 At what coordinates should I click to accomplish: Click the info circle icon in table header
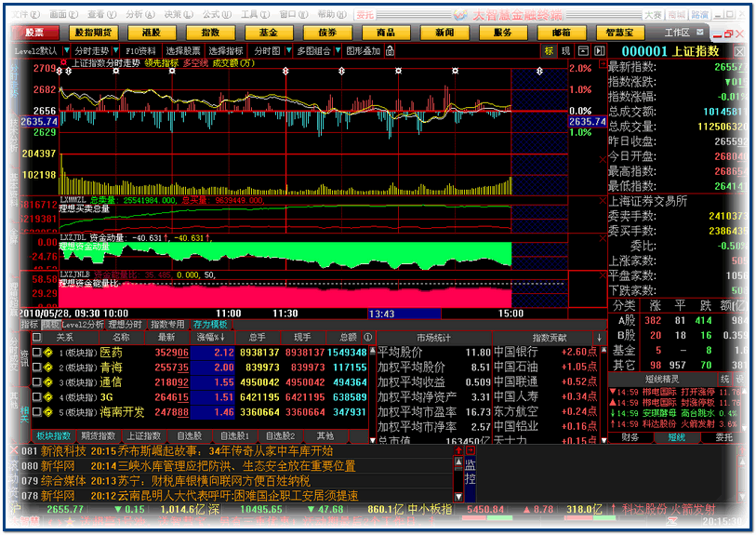(x=367, y=338)
